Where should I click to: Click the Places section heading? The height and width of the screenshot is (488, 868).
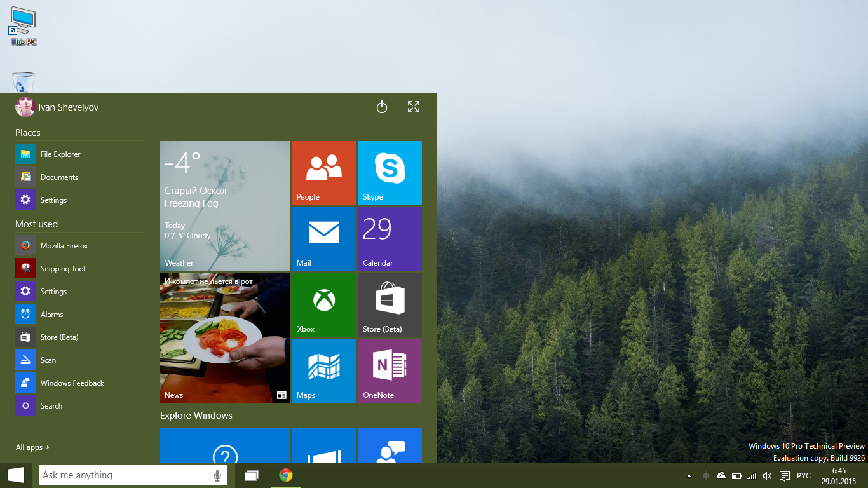click(x=28, y=133)
